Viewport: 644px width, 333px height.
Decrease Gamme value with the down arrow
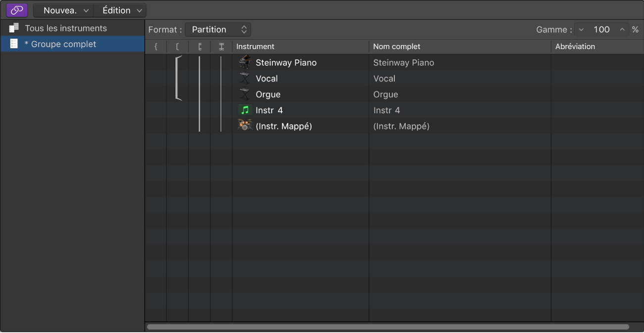coord(581,30)
